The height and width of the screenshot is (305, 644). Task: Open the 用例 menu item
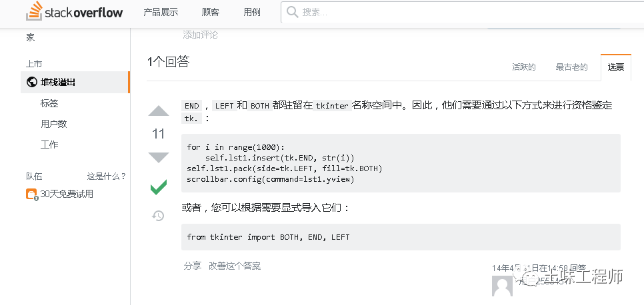pos(252,12)
